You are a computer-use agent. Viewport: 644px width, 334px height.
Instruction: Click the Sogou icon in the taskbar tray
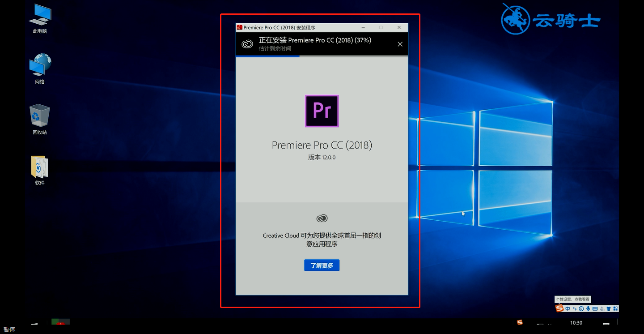tap(520, 322)
